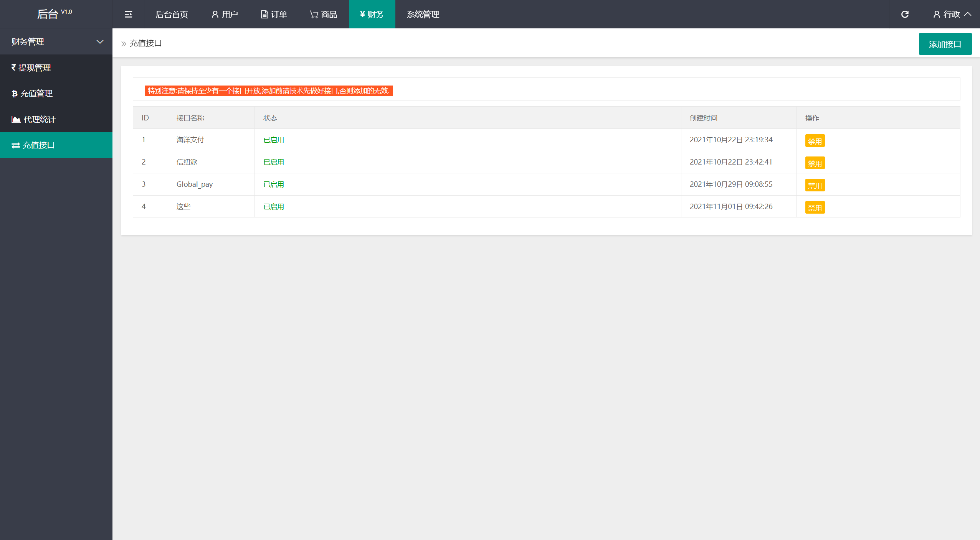Image resolution: width=980 pixels, height=540 pixels.
Task: Click the rupee icon beside 提现管理
Action: click(14, 67)
